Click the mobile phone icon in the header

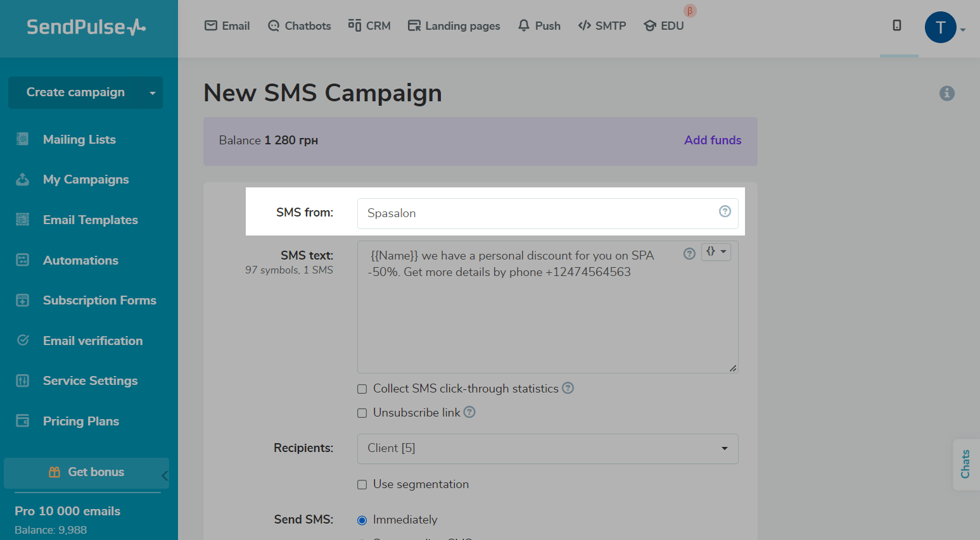coord(897,25)
